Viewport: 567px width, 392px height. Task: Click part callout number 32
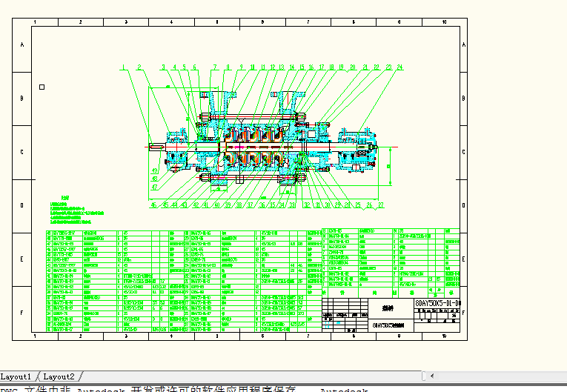click(307, 205)
